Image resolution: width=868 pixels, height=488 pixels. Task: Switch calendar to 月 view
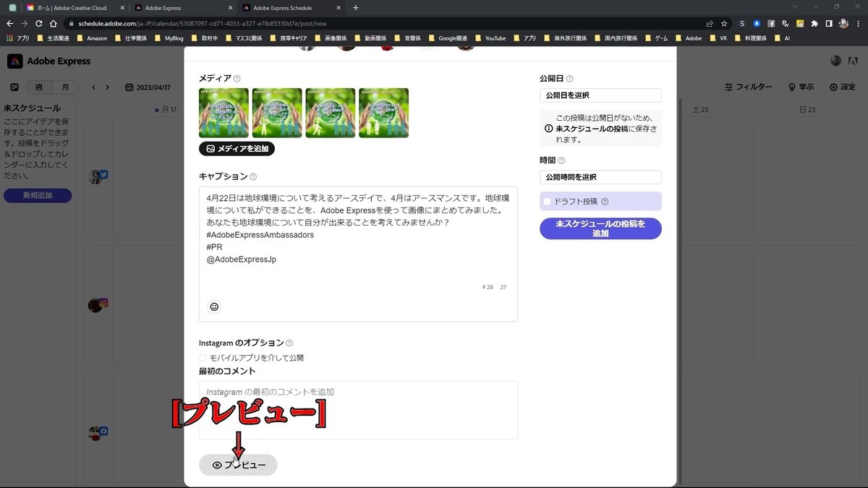click(66, 87)
